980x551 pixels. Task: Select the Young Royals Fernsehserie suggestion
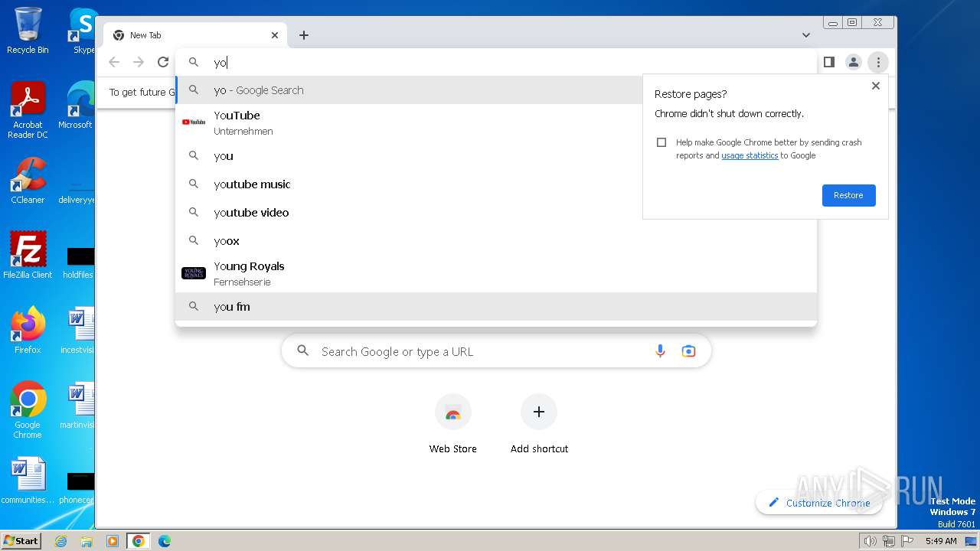click(x=496, y=273)
